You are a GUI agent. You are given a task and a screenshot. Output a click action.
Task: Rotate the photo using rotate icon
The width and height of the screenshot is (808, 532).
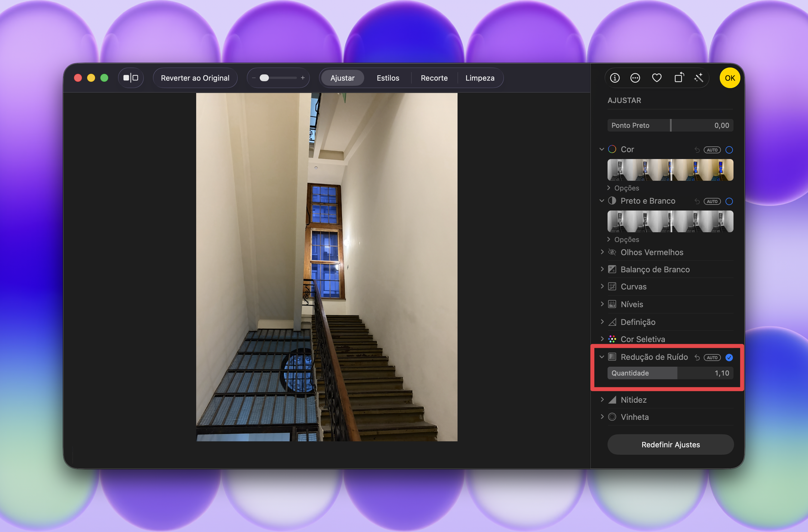(x=679, y=78)
